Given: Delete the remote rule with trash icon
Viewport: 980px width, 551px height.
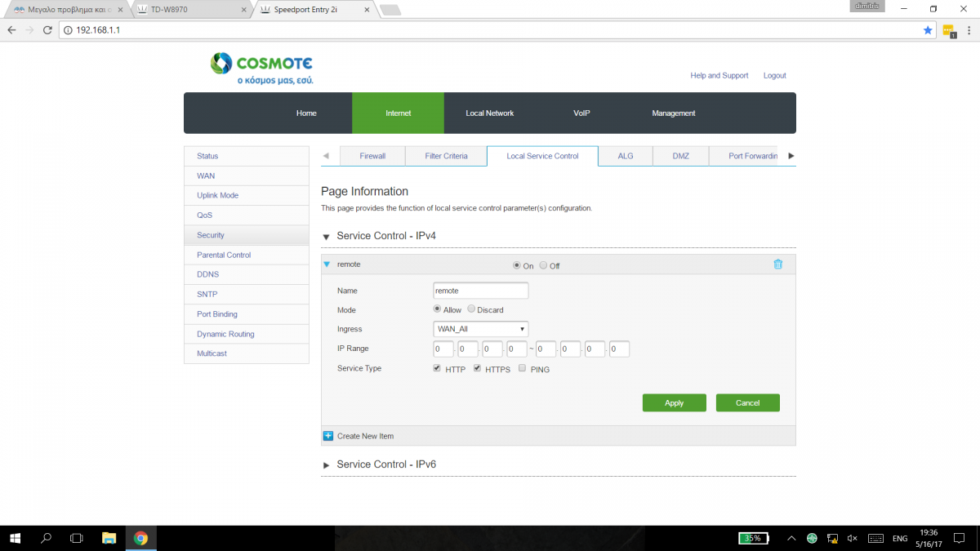Looking at the screenshot, I should [x=777, y=264].
